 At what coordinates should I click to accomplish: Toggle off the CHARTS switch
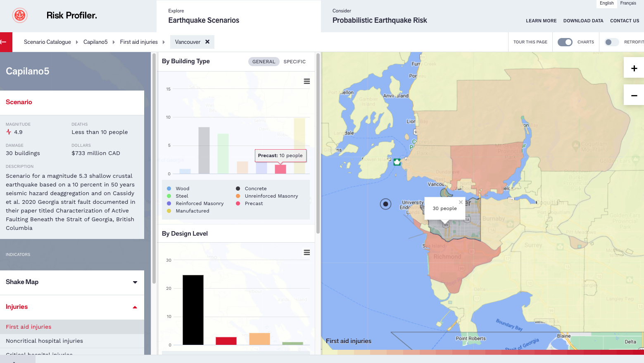click(565, 42)
